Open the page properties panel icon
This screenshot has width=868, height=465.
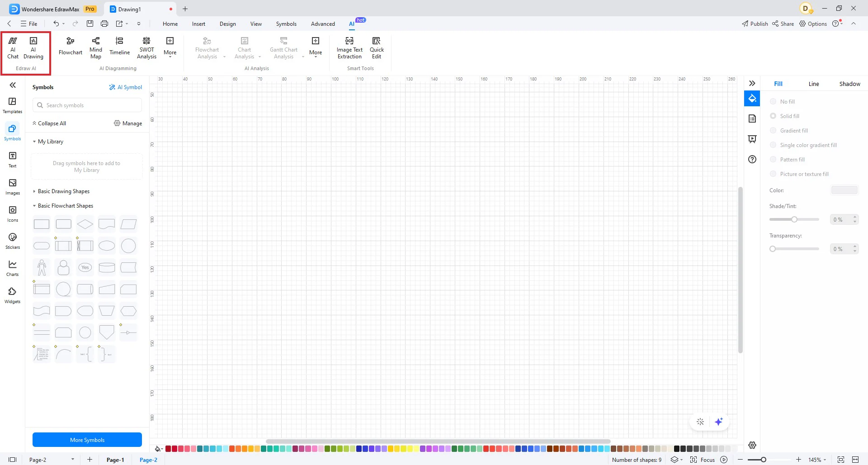point(752,119)
